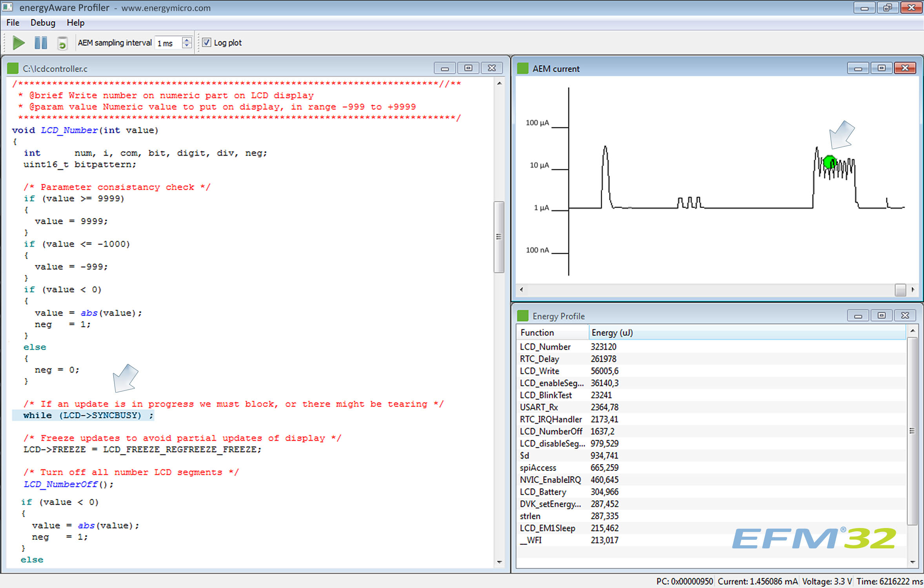The image size is (924, 588).
Task: Select the LCD_Number row in Energy Profile
Action: coord(545,347)
